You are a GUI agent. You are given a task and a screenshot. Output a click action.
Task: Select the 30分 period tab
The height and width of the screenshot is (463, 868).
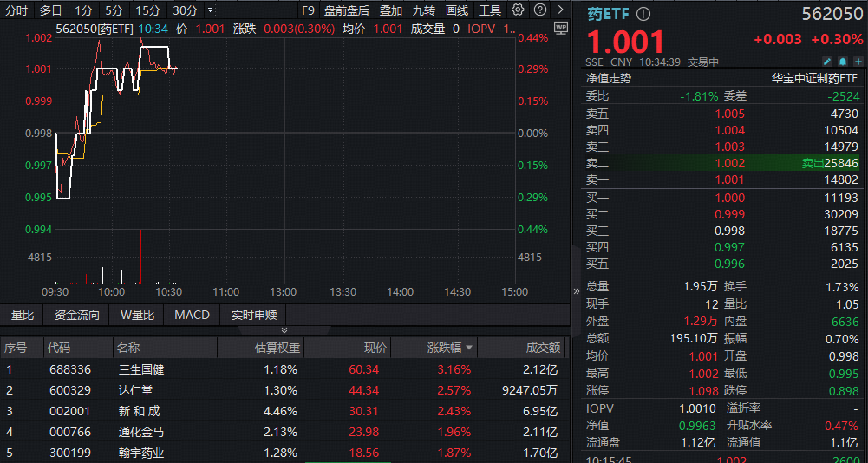[185, 10]
